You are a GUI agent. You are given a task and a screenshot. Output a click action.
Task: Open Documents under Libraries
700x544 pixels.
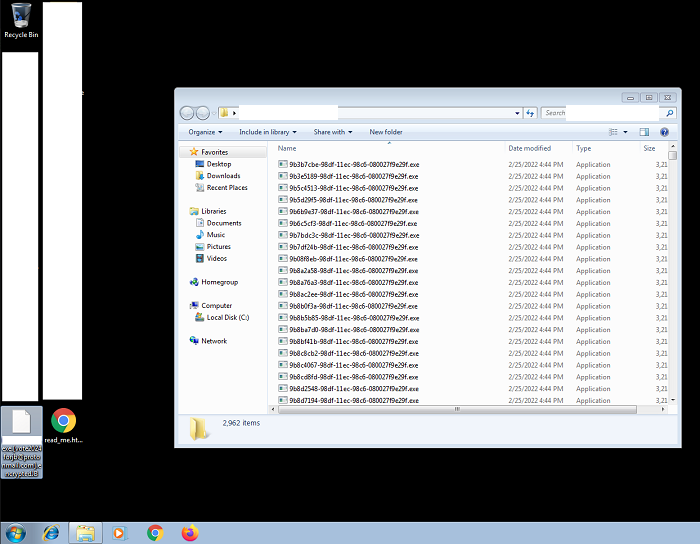(224, 223)
